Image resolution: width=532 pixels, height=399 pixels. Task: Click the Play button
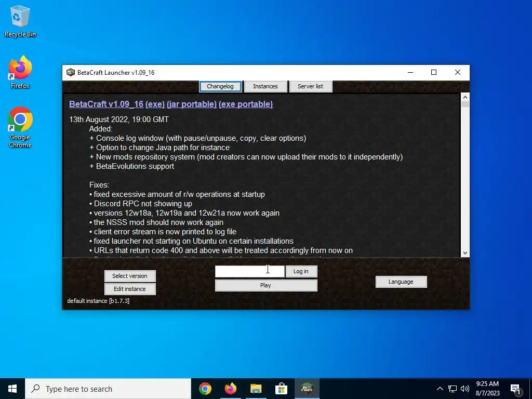pyautogui.click(x=266, y=285)
